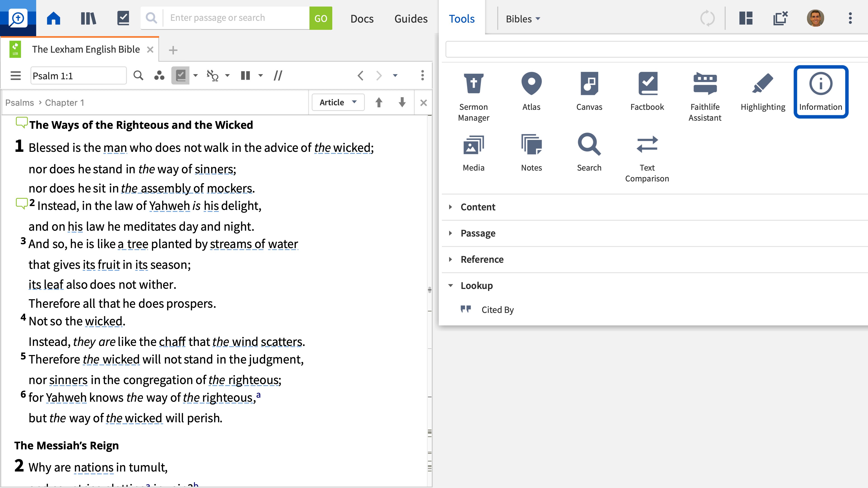Toggle the reading plan checkmark button

[x=181, y=75]
